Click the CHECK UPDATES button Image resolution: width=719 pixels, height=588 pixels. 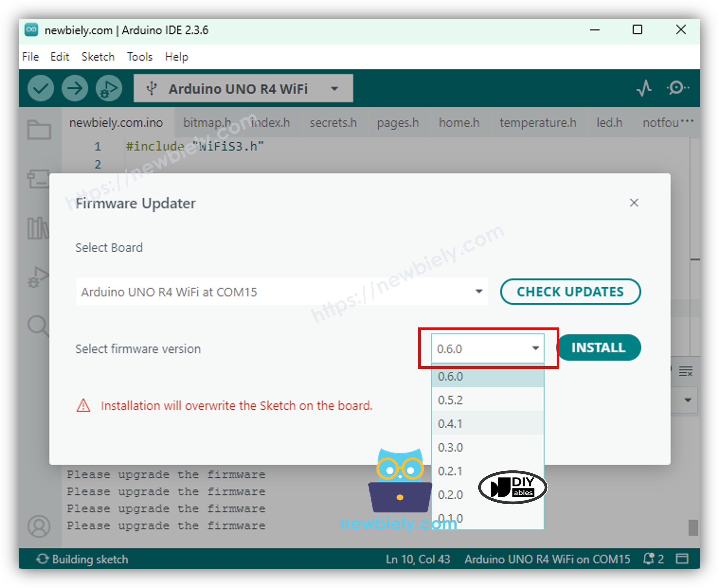click(x=570, y=292)
